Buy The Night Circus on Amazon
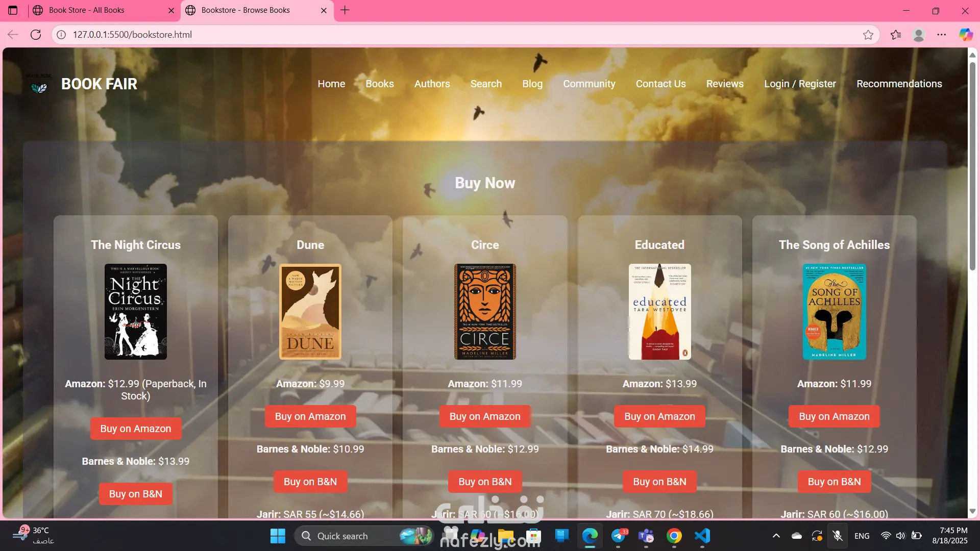 (136, 429)
